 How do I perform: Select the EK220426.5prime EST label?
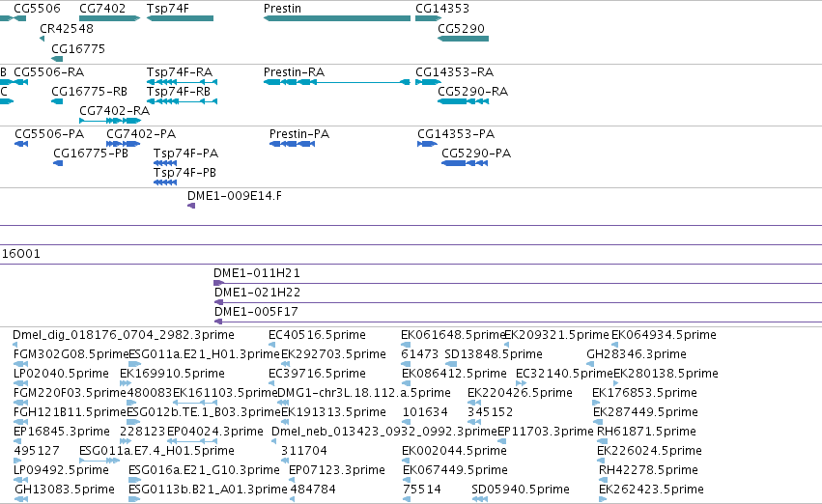[x=520, y=393]
